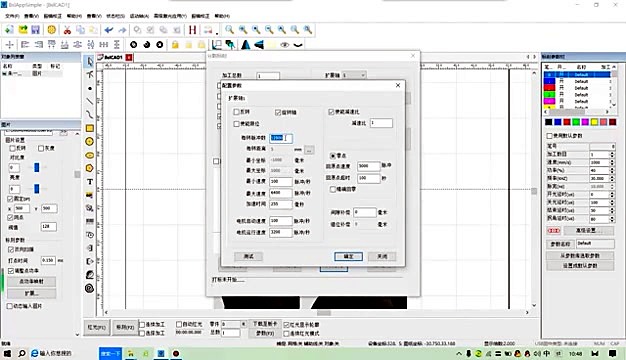The width and height of the screenshot is (626, 360).
Task: Click the last magnifier zoom icon
Action: 308,30
